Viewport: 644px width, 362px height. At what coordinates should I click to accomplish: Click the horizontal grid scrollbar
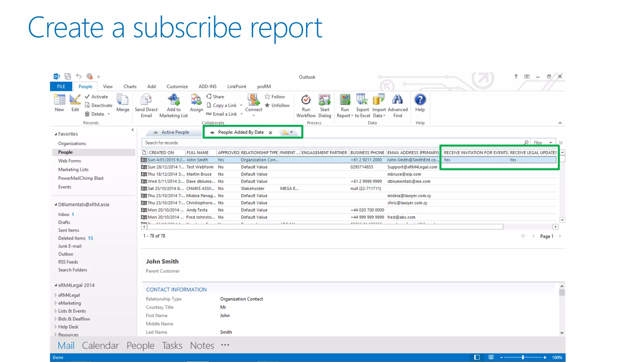pos(325,227)
